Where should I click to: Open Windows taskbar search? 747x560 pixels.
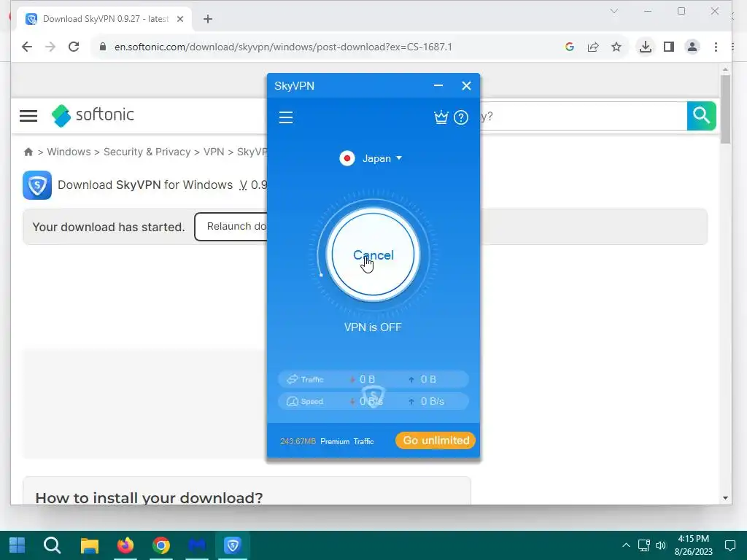pos(53,545)
